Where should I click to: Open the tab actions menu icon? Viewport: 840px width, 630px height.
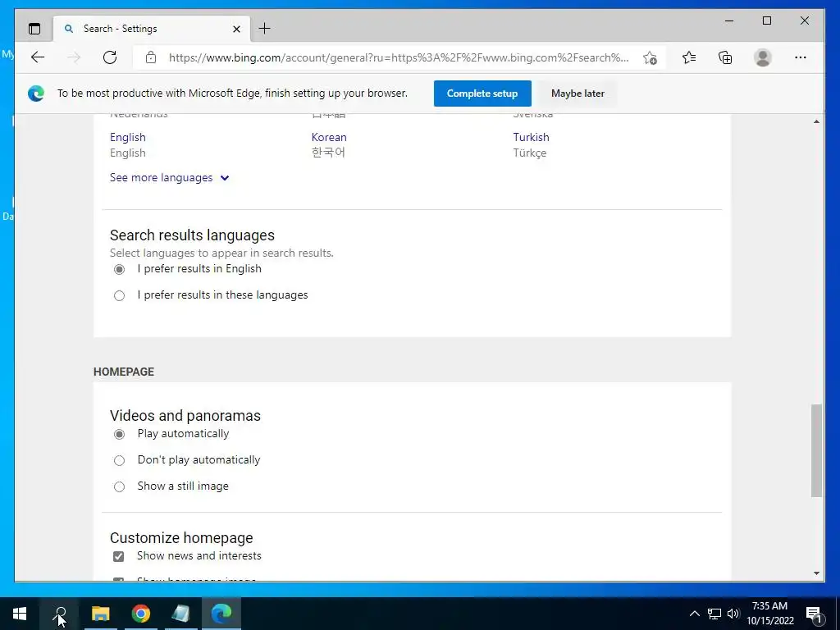tap(34, 29)
